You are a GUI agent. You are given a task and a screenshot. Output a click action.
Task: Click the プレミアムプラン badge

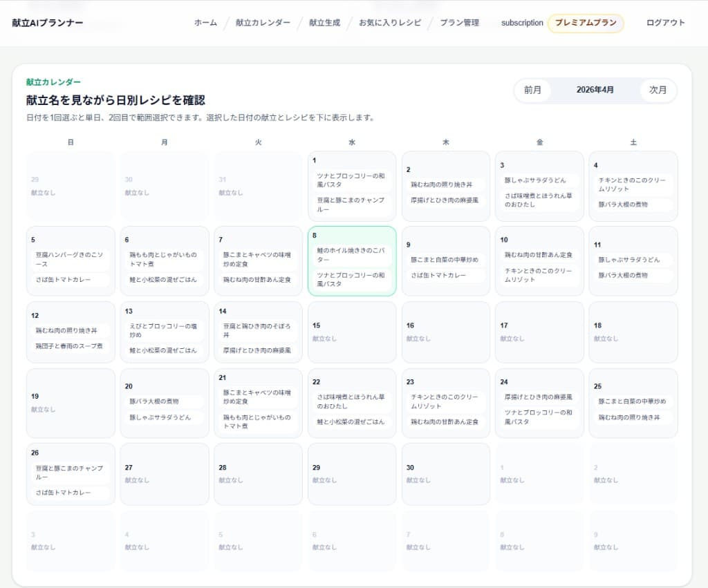[585, 23]
